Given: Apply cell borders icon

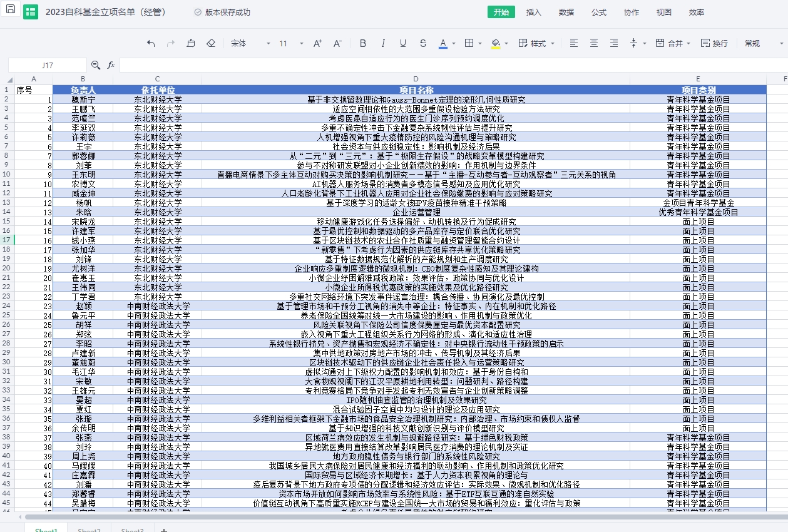Looking at the screenshot, I should click(x=469, y=43).
